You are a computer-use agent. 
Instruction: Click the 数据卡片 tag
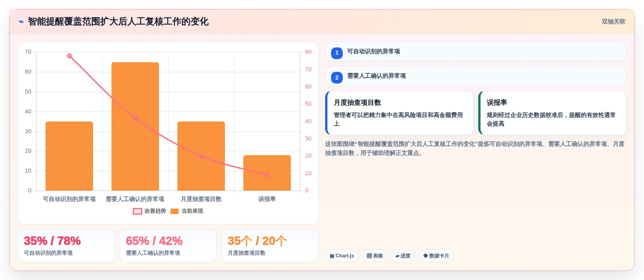(x=436, y=256)
